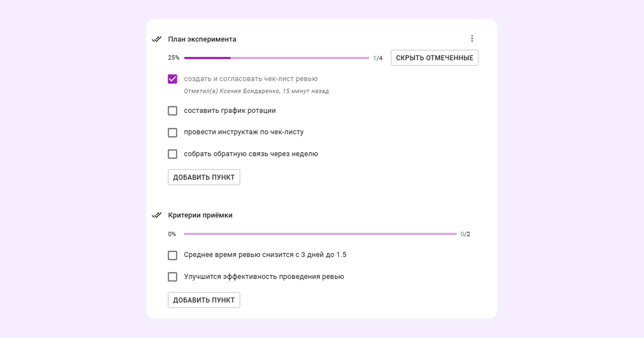Screen dimensions: 644x338
Task: Tick 'собрать обратную связь через неделю'
Action: [173, 154]
